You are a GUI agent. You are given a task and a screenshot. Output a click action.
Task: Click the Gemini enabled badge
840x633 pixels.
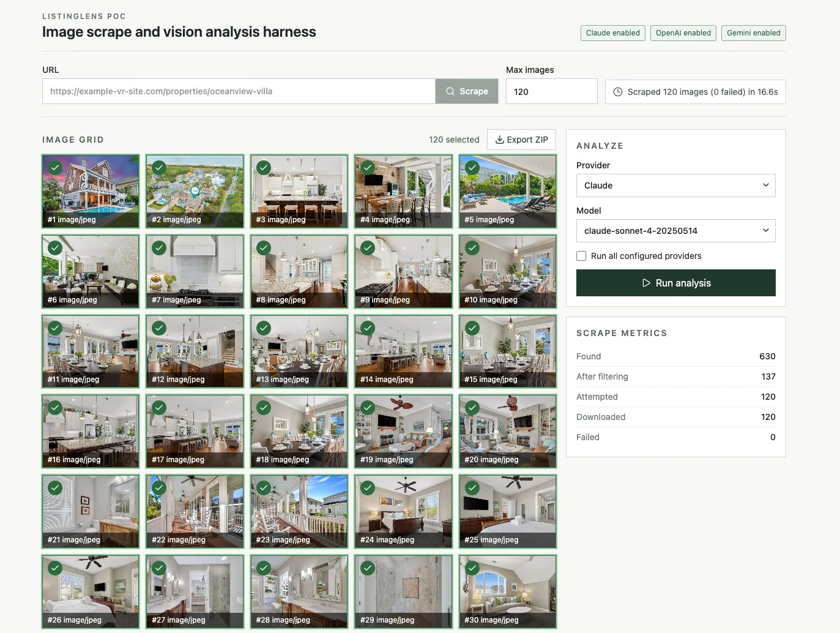click(x=754, y=33)
